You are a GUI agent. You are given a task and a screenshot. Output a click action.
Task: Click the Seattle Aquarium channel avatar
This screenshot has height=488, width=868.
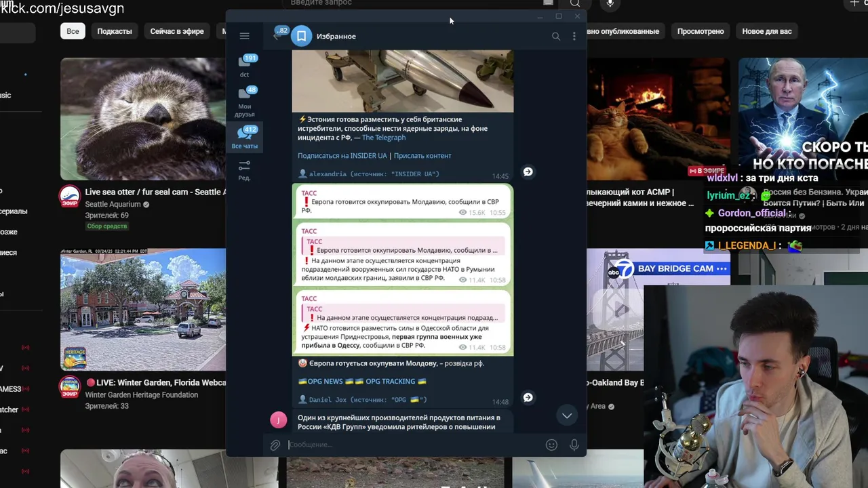(x=69, y=196)
